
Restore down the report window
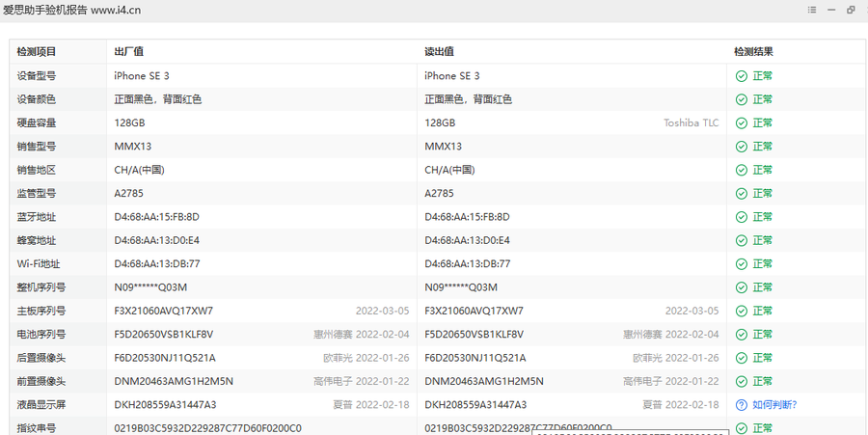tap(851, 10)
